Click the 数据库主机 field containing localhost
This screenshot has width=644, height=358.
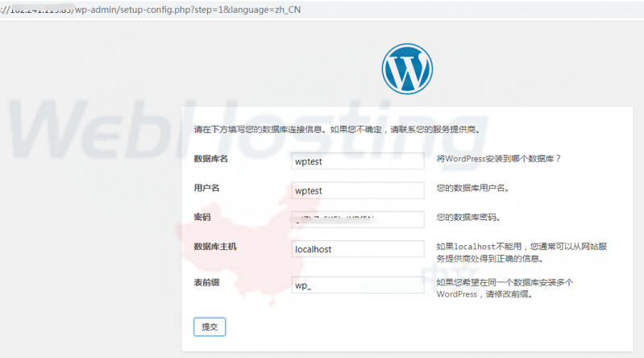pos(357,249)
